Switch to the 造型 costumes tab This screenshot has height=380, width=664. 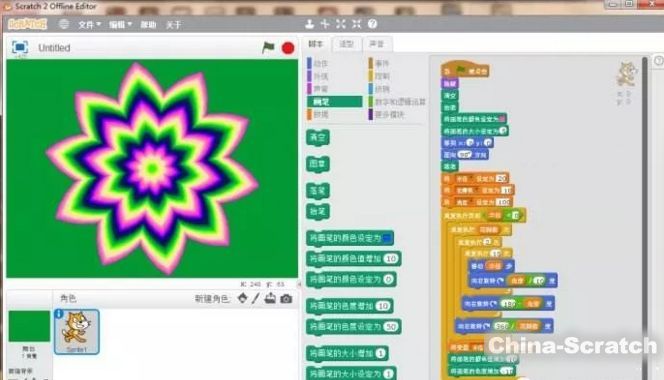[346, 44]
